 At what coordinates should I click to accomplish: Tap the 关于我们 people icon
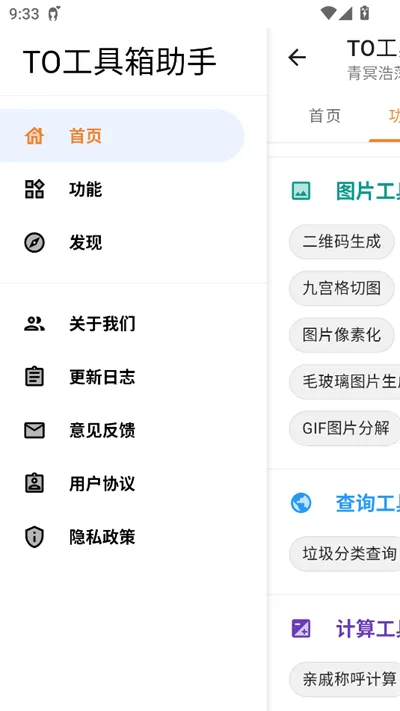34,324
